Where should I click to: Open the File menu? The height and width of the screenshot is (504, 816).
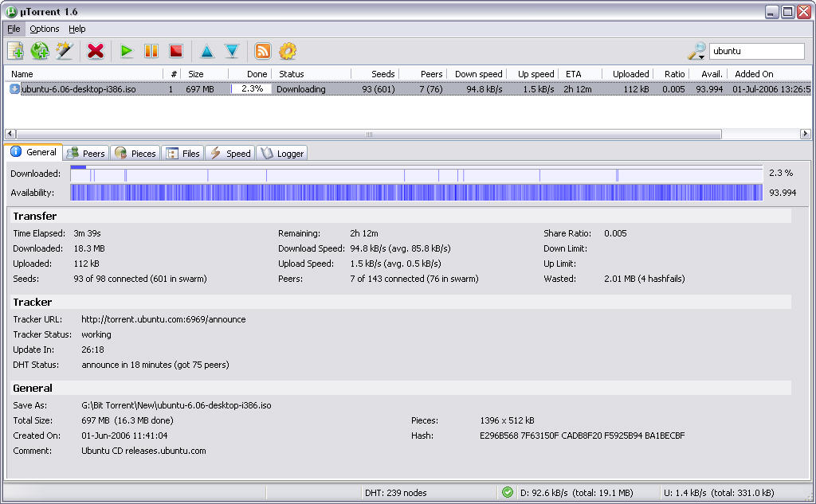click(14, 29)
